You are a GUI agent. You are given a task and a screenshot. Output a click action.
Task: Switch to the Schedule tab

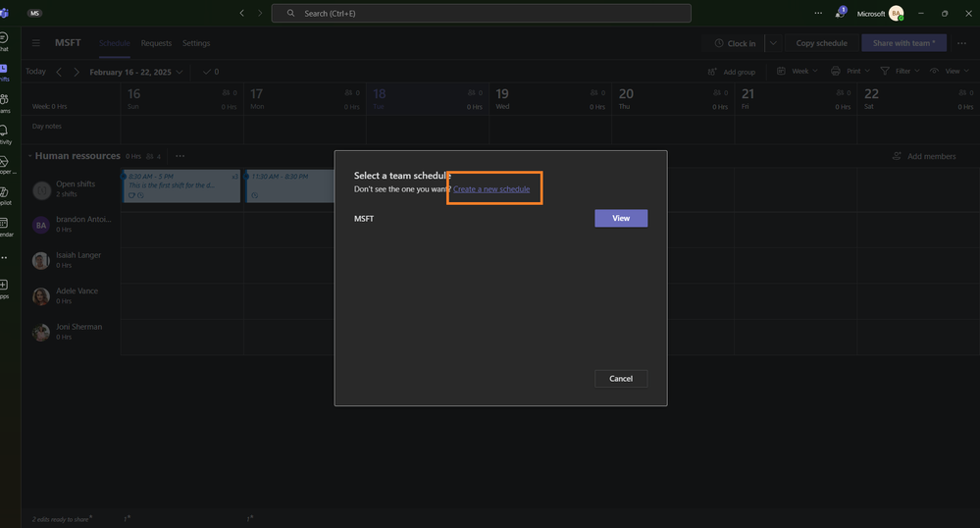[115, 43]
